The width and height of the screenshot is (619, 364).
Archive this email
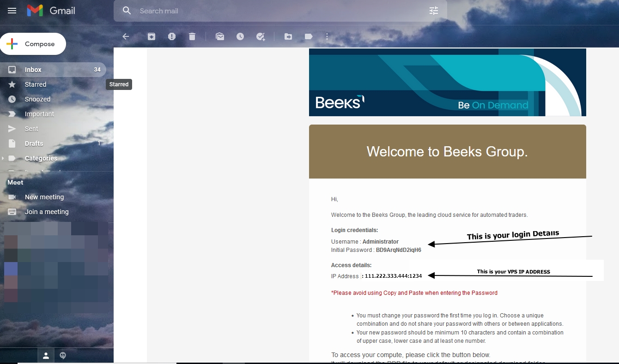152,36
